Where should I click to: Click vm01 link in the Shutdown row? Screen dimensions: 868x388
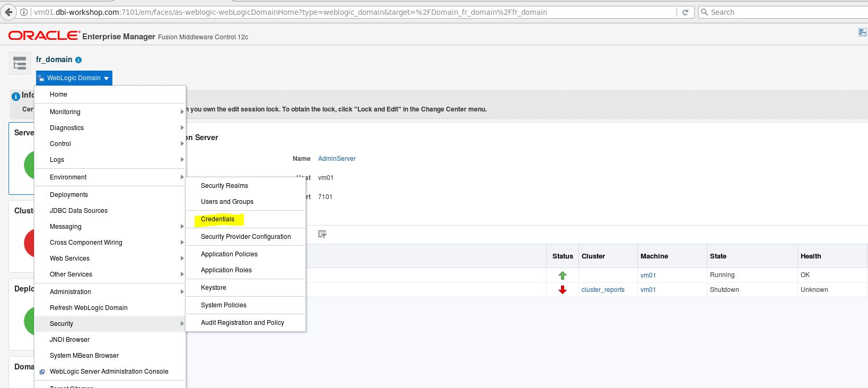648,290
